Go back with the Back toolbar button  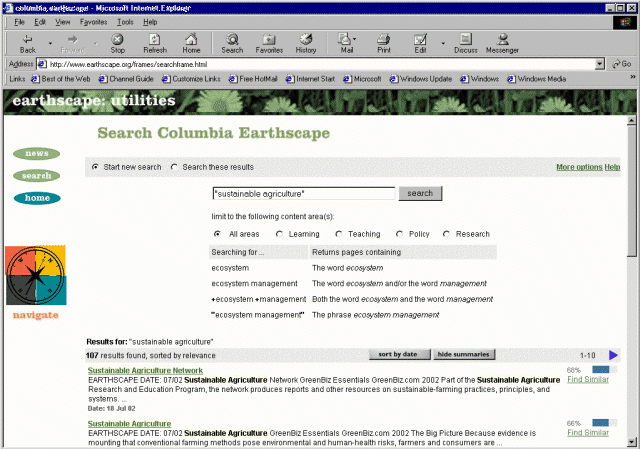pyautogui.click(x=27, y=44)
